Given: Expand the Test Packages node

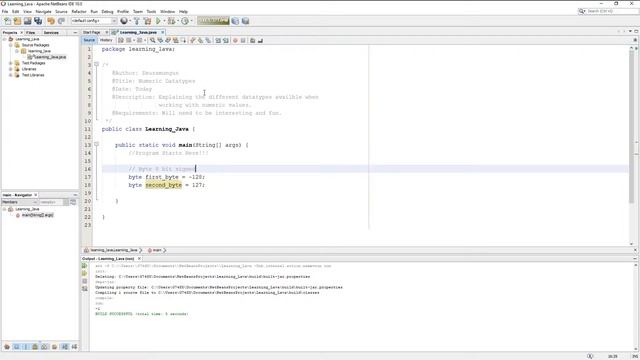Looking at the screenshot, I should click(11, 63).
